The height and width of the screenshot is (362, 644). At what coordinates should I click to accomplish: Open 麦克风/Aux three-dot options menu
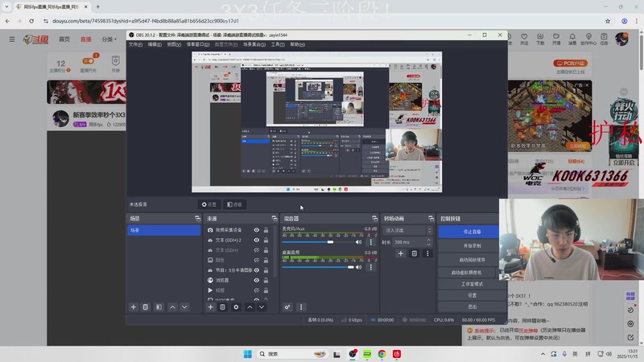coord(371,242)
